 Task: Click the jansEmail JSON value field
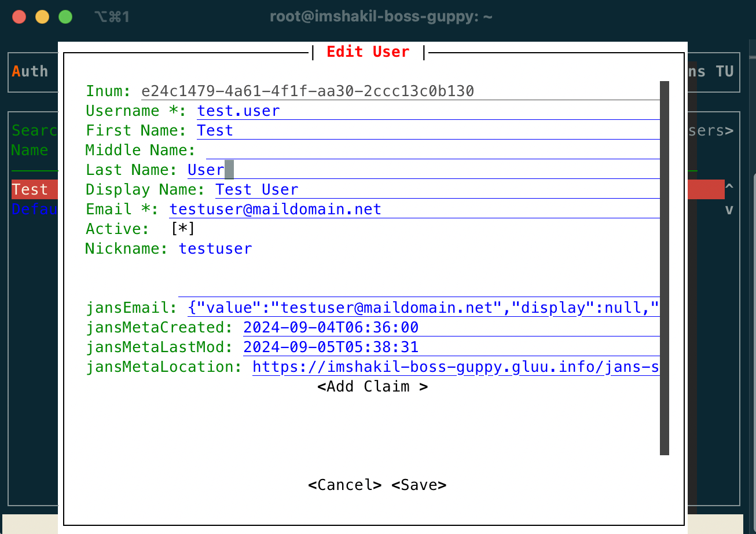[x=423, y=308]
